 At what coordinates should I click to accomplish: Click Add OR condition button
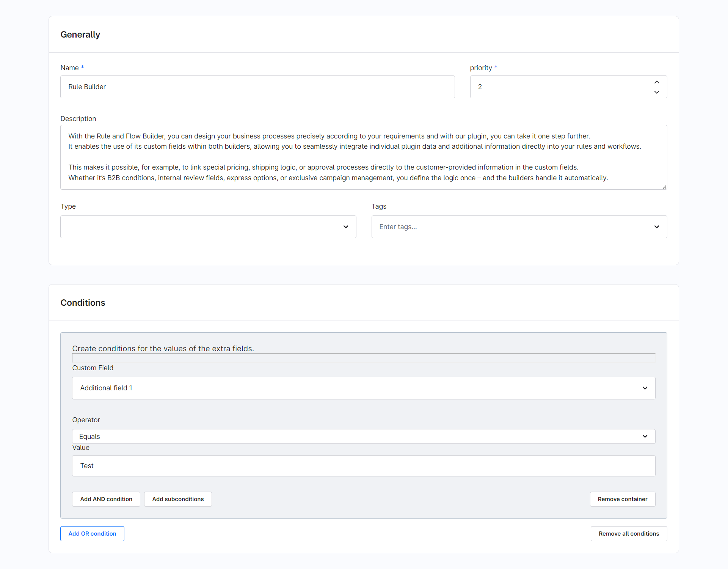coord(92,534)
